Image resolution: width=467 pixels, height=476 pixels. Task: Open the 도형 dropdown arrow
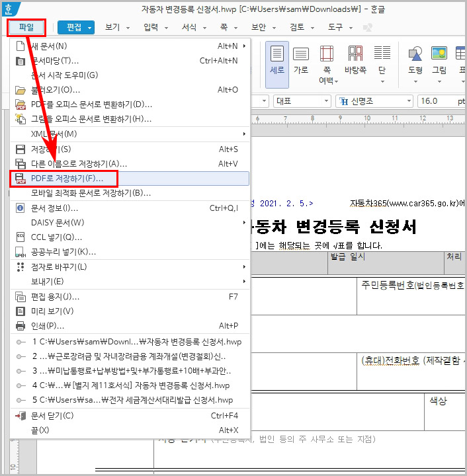click(415, 82)
